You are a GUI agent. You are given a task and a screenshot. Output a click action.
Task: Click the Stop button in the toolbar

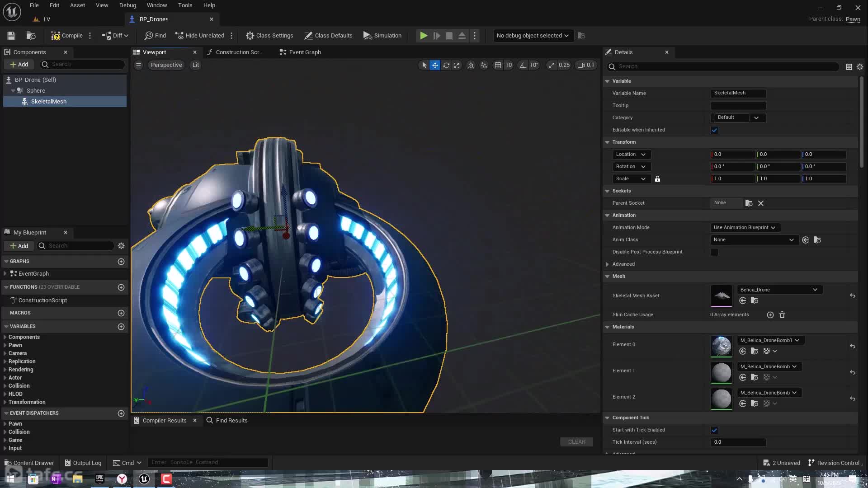[449, 36]
